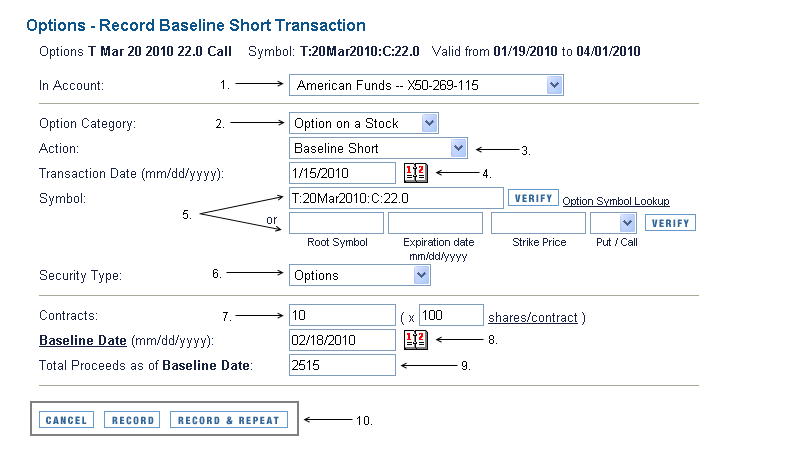This screenshot has width=794, height=453.
Task: Focus the Expiration date input field
Action: coord(435,223)
